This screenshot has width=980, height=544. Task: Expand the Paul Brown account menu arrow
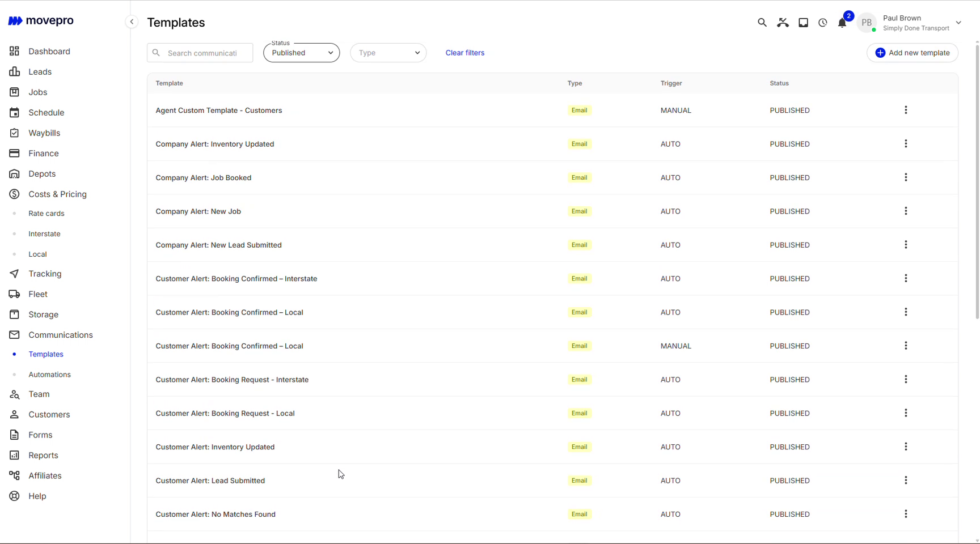pos(958,23)
